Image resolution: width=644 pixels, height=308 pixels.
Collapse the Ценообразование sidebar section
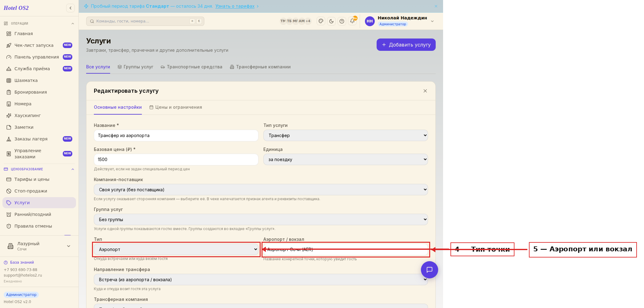(x=73, y=169)
